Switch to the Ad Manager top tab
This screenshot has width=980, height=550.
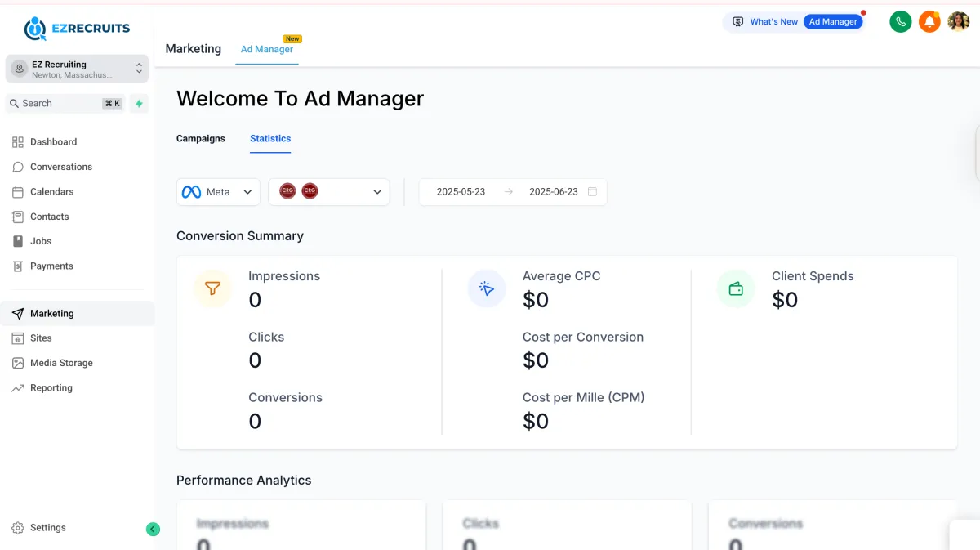point(267,49)
